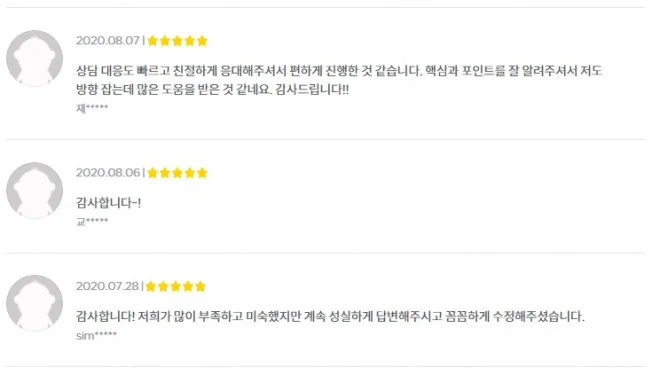Click first star of 2020.07.28 review
The width and height of the screenshot is (652, 375).
point(151,286)
